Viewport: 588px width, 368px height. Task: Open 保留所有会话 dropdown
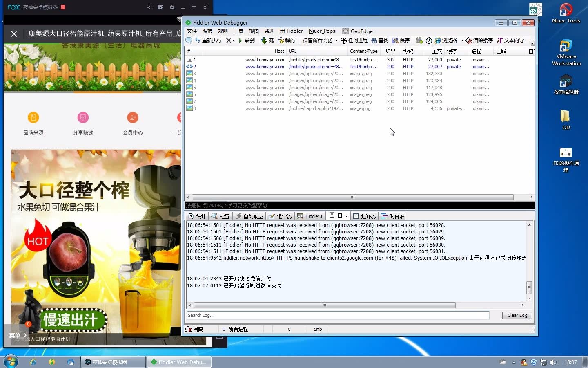[320, 40]
